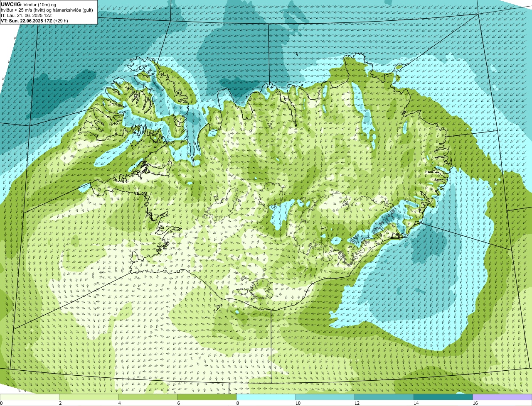The width and height of the screenshot is (532, 406).
Task: Click the 'IT: Lau. 21. 06. 2025 12Z' line
Action: point(26,15)
